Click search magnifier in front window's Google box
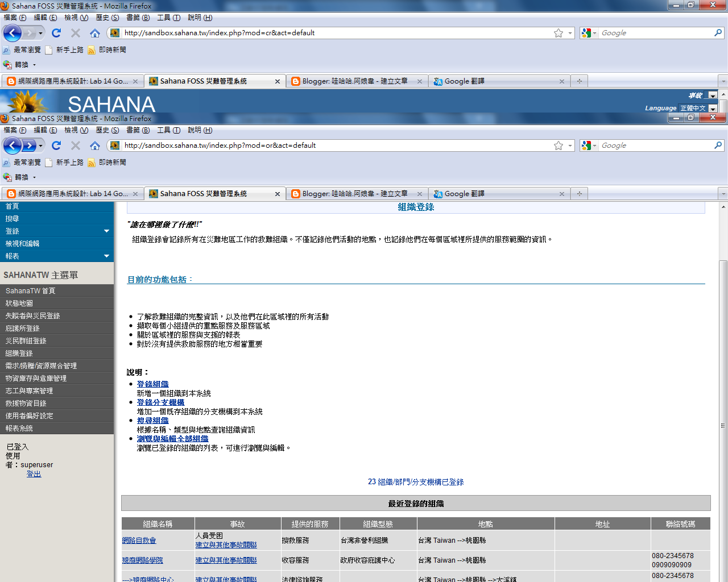The image size is (728, 582). (718, 145)
